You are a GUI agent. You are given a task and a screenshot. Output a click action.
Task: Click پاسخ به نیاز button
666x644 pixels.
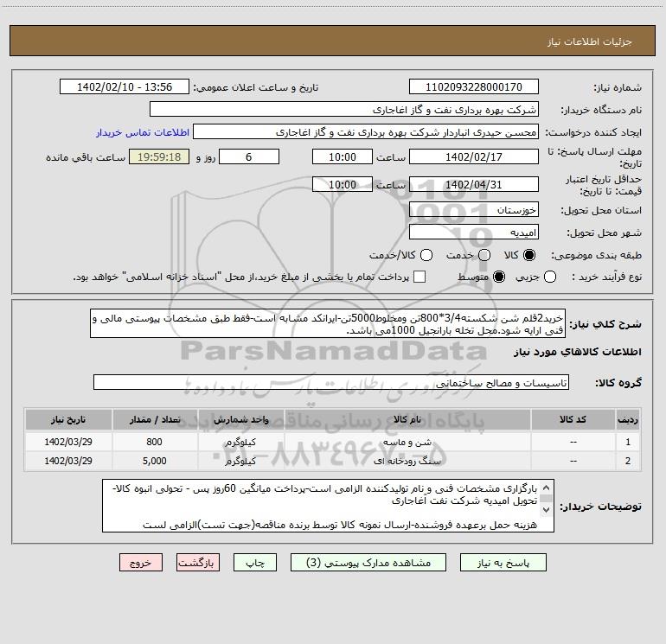[503, 563]
